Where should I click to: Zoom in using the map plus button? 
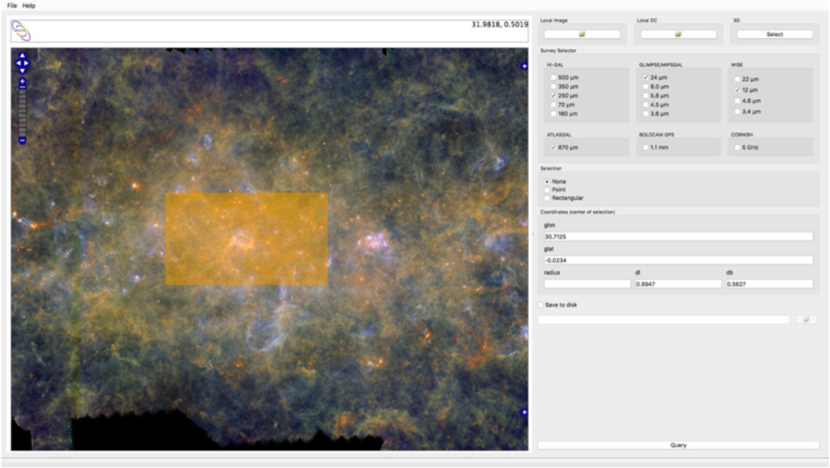22,82
